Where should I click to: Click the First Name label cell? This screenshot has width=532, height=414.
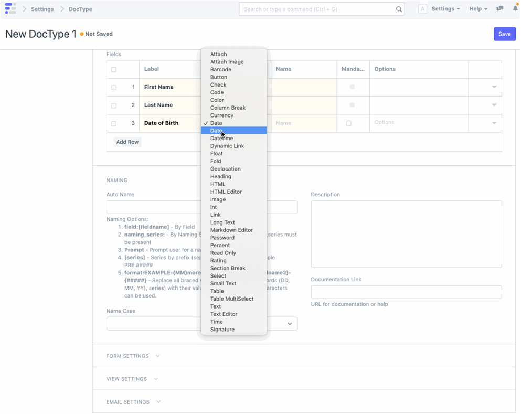[169, 87]
